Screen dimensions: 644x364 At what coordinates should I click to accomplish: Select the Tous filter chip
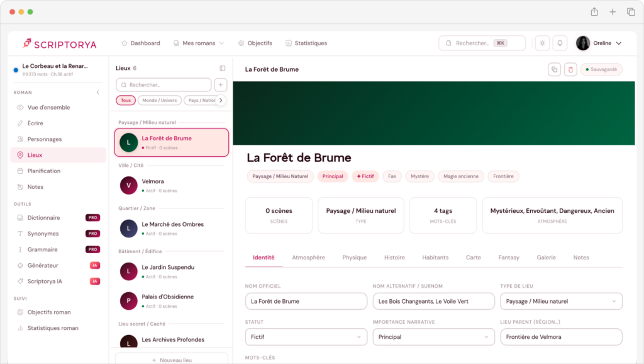(x=126, y=100)
